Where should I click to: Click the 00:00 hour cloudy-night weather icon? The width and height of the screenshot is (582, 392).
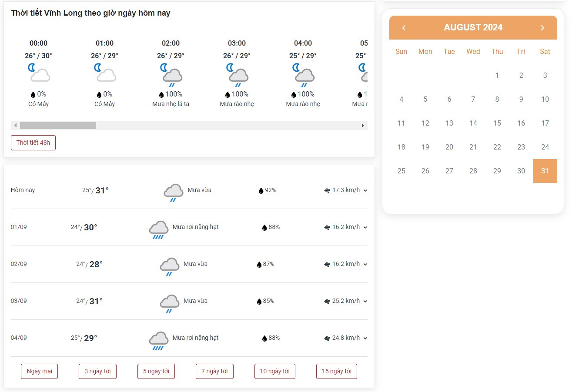tap(39, 73)
